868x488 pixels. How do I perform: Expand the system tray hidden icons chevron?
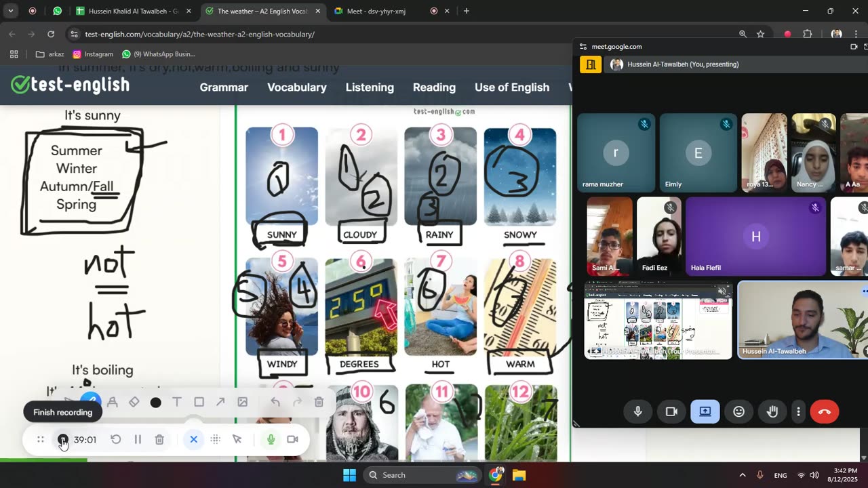[x=742, y=475]
